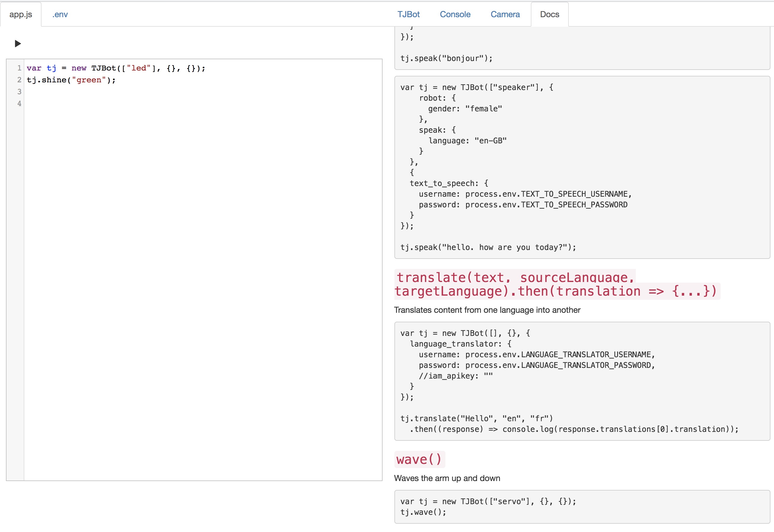Click the language_translator example code block
Image resolution: width=774 pixels, height=532 pixels.
pyautogui.click(x=582, y=381)
